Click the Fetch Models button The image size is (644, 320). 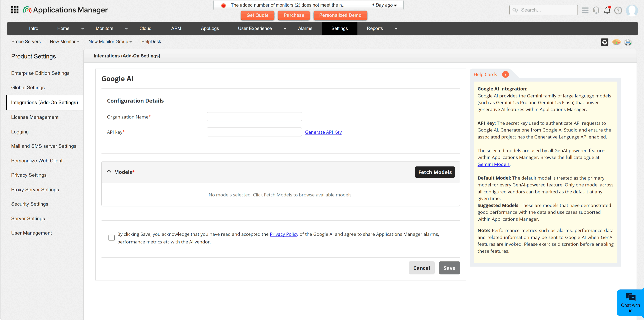pos(435,172)
